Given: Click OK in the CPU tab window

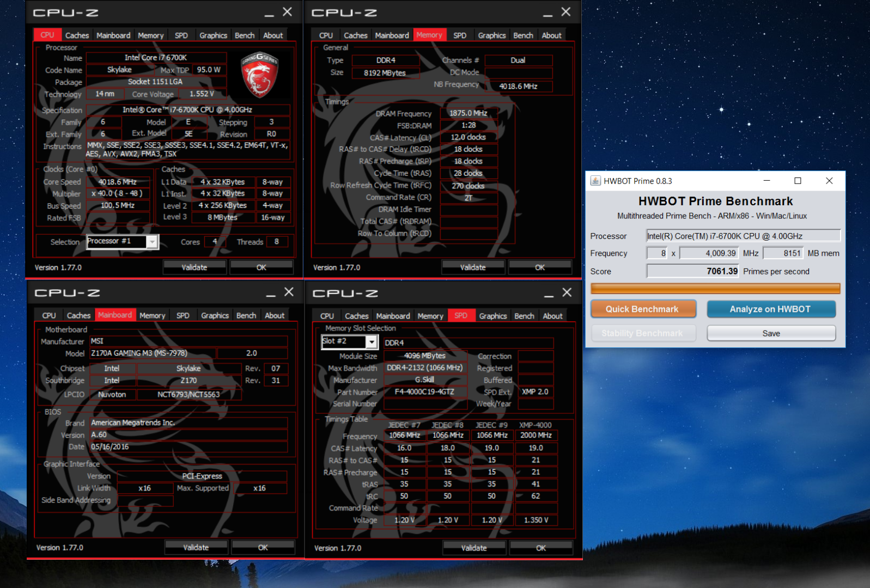Looking at the screenshot, I should (x=261, y=267).
